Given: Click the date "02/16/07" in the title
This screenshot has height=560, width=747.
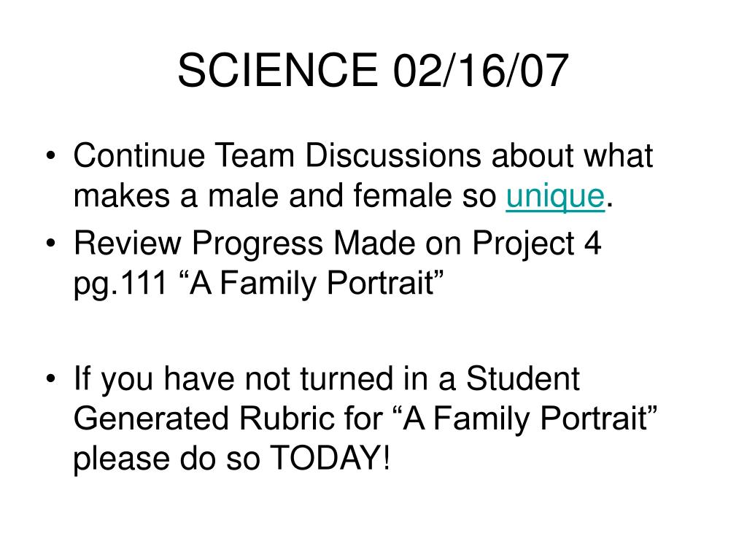Looking at the screenshot, I should click(x=481, y=71).
